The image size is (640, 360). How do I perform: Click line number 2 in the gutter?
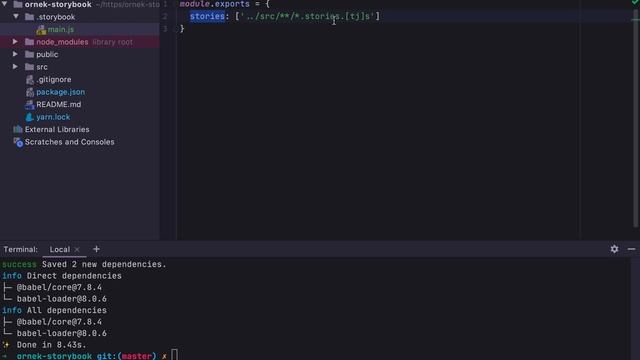coord(165,16)
